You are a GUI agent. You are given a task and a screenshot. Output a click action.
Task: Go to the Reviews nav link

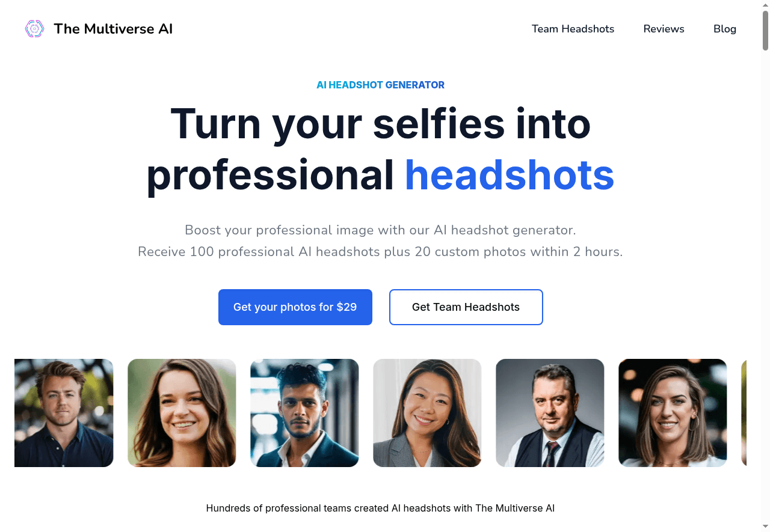664,29
